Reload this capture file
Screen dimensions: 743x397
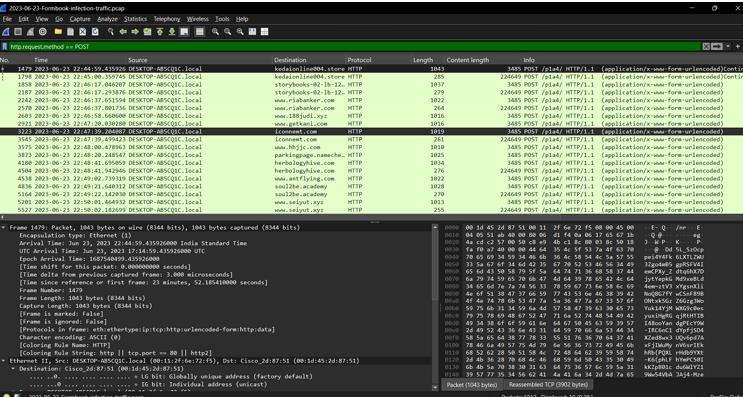(x=95, y=32)
